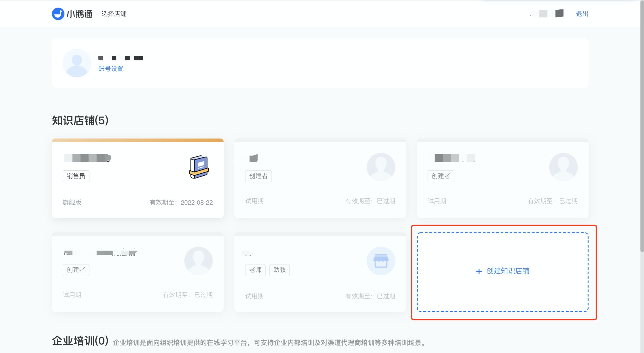Click the storefront icon on 老师 助教 card

coord(381,261)
